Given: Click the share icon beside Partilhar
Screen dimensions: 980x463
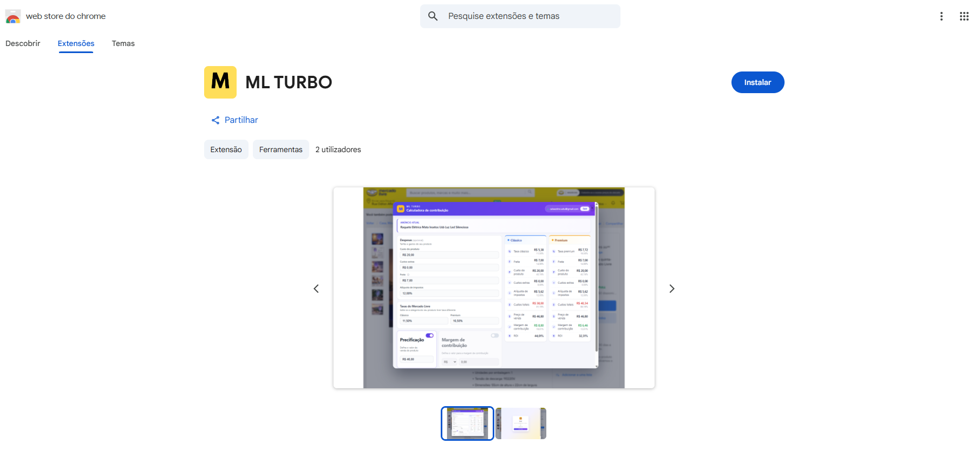Looking at the screenshot, I should (215, 120).
